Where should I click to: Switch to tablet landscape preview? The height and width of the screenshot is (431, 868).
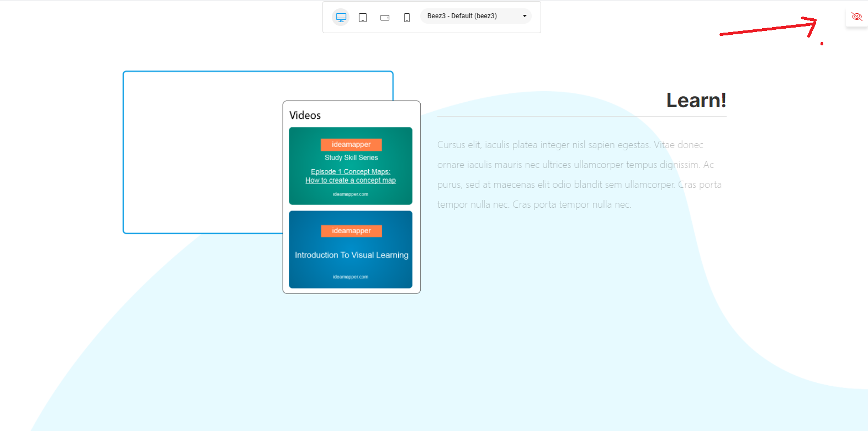385,17
